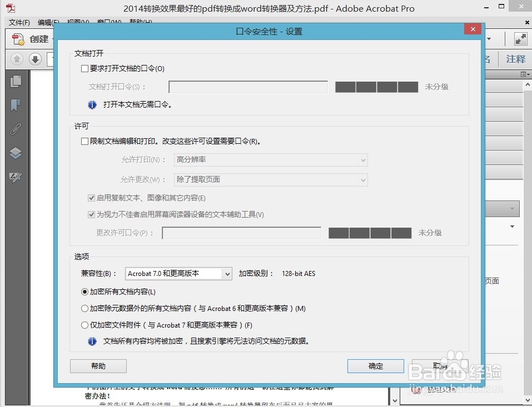Click info icon next to 文档所有内容均将被加密
This screenshot has height=407, width=532.
click(x=92, y=341)
